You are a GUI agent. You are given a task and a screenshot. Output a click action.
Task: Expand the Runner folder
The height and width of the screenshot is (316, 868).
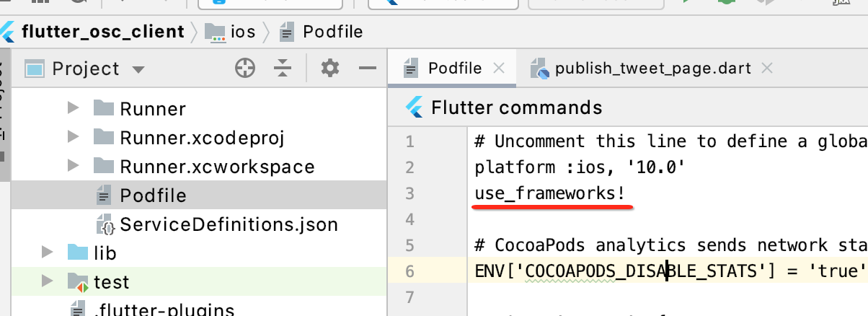click(72, 108)
